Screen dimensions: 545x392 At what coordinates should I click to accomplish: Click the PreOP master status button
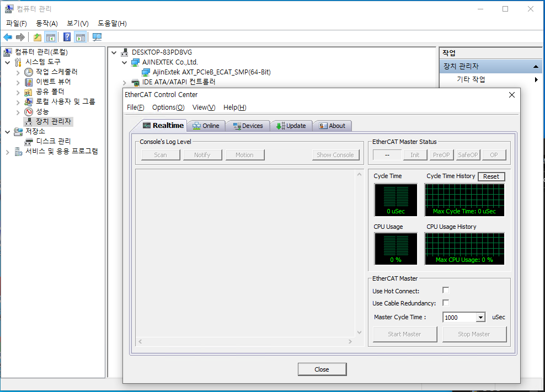coord(441,155)
